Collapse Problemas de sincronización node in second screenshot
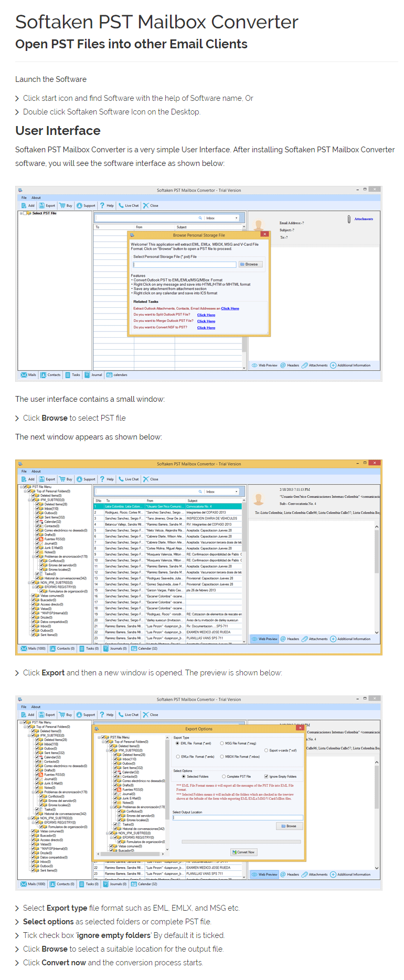This screenshot has width=404, height=980. [34, 557]
